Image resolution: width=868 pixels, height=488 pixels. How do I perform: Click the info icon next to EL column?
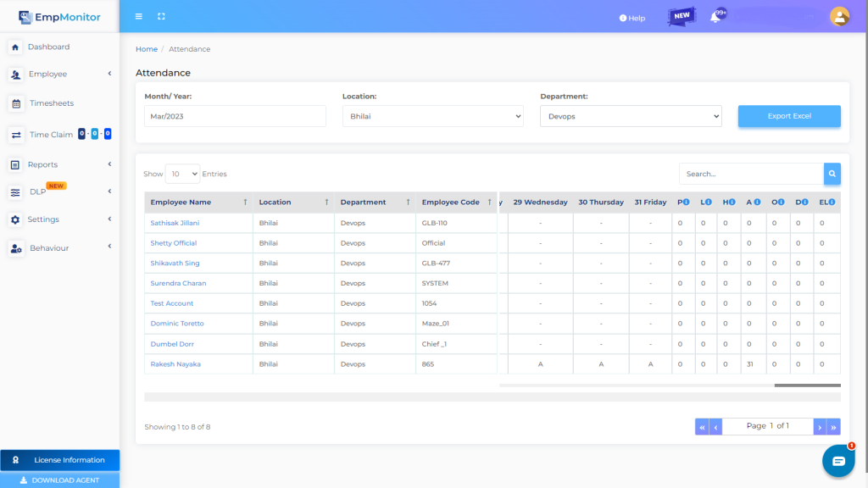(x=832, y=202)
